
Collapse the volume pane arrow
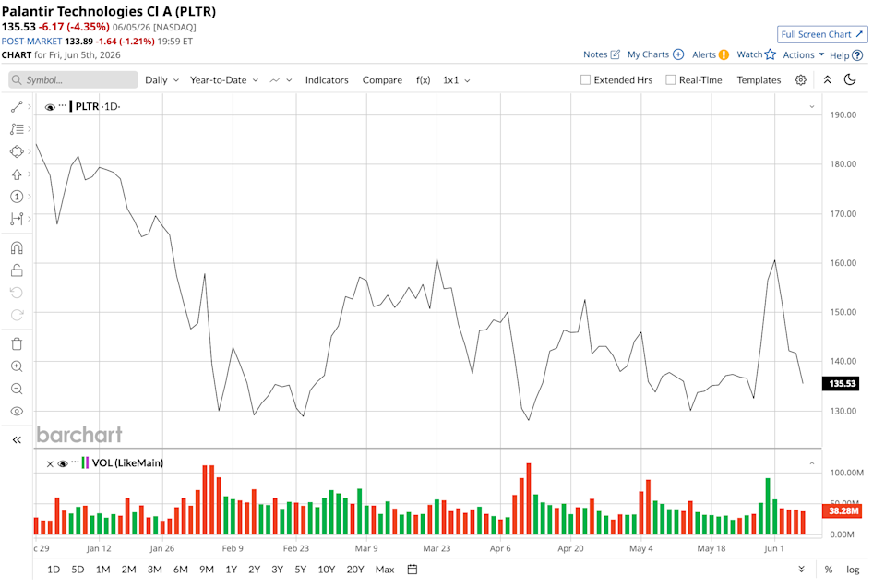811,463
